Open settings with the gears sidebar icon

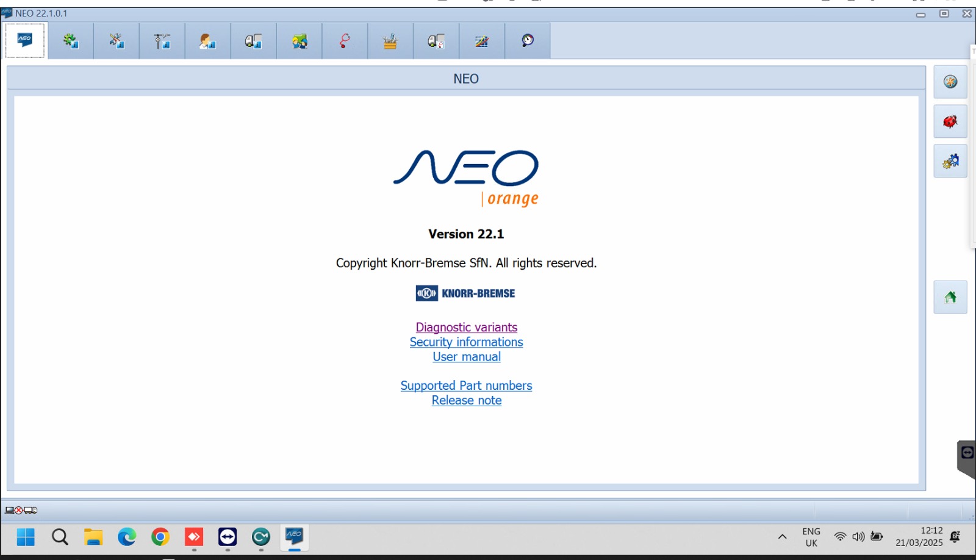(950, 161)
